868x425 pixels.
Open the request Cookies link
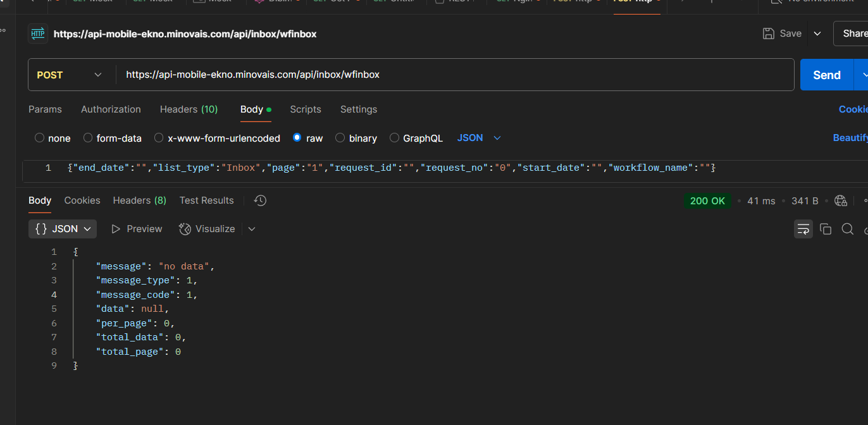(x=853, y=109)
